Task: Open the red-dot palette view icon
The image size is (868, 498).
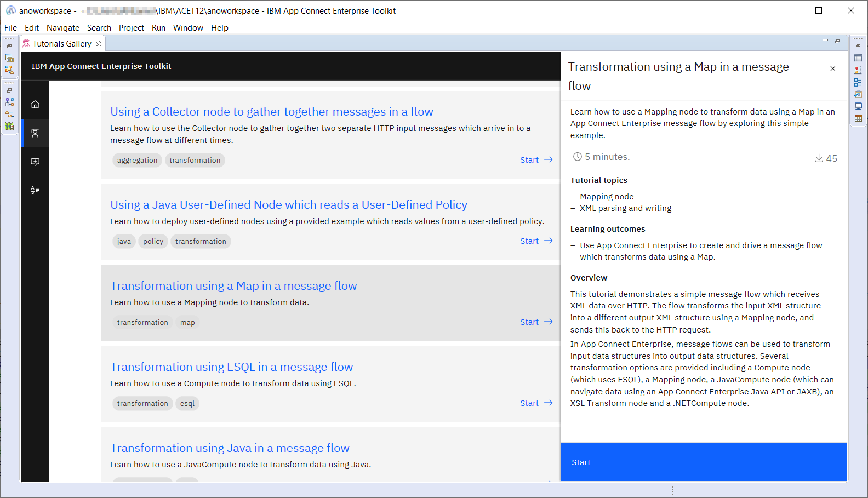Action: point(858,70)
